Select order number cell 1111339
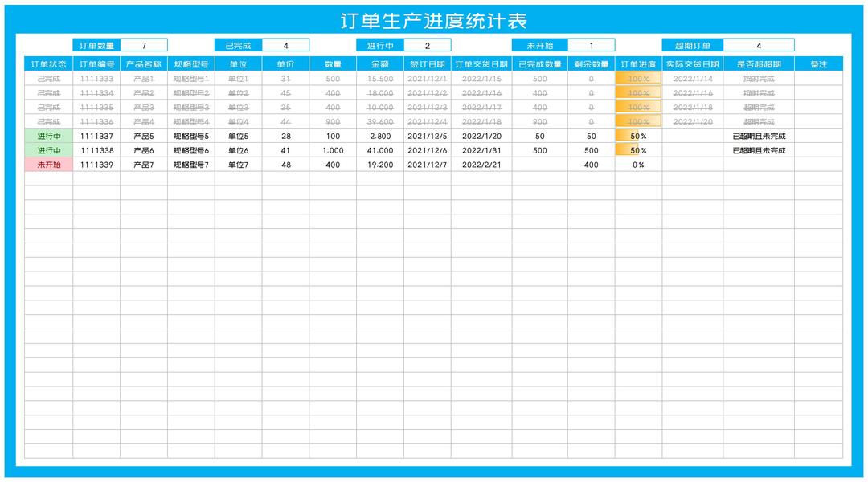 97,165
